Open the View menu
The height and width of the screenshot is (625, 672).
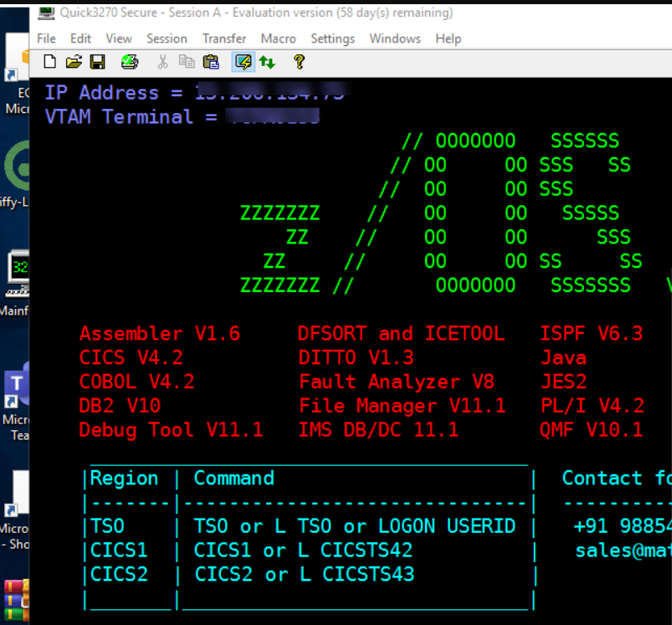pos(119,38)
